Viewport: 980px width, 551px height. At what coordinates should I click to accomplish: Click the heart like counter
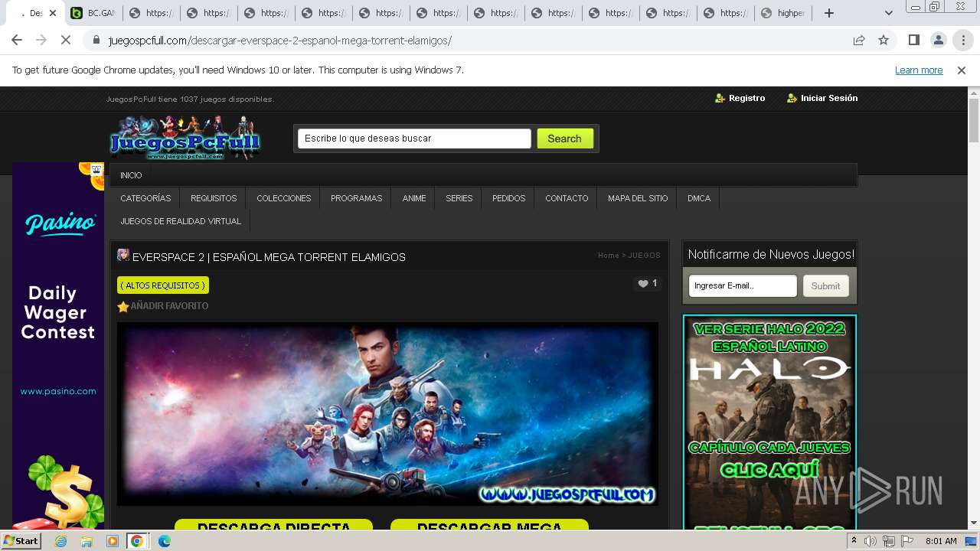click(647, 283)
